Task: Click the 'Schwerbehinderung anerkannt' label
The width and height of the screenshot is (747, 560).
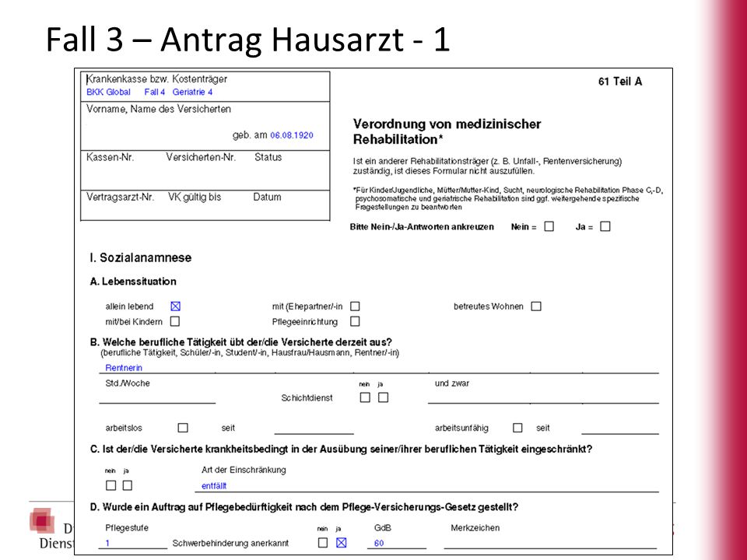Action: pyautogui.click(x=230, y=543)
